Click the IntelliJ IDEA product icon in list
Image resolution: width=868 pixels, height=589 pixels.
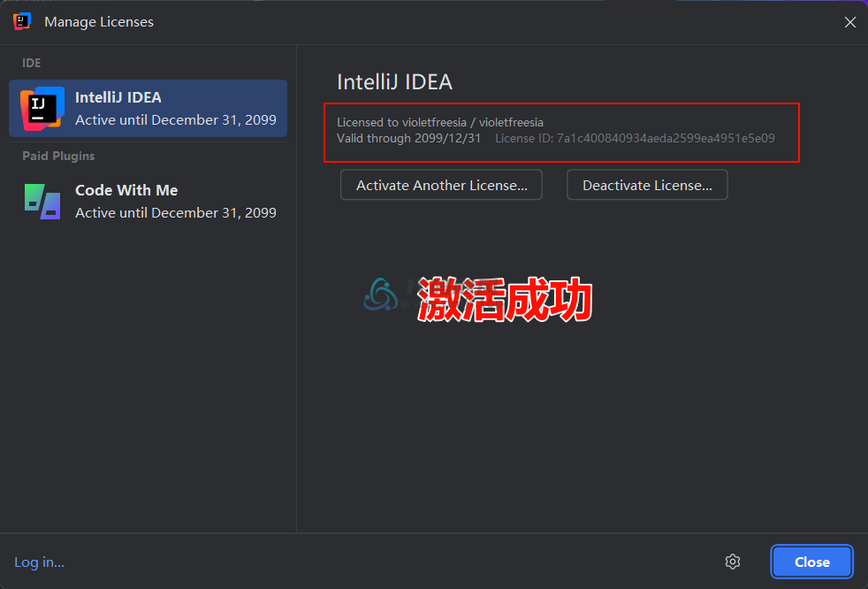click(42, 109)
